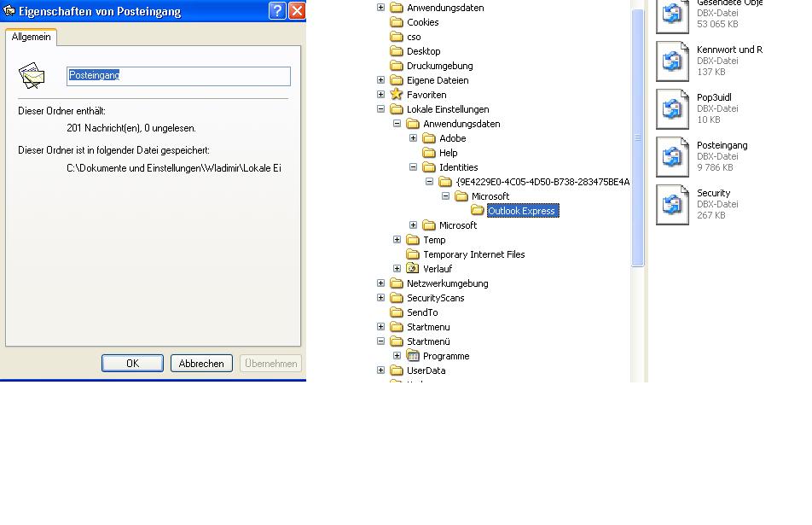The height and width of the screenshot is (525, 812).
Task: Click the Verlauf history folder icon
Action: tap(413, 268)
